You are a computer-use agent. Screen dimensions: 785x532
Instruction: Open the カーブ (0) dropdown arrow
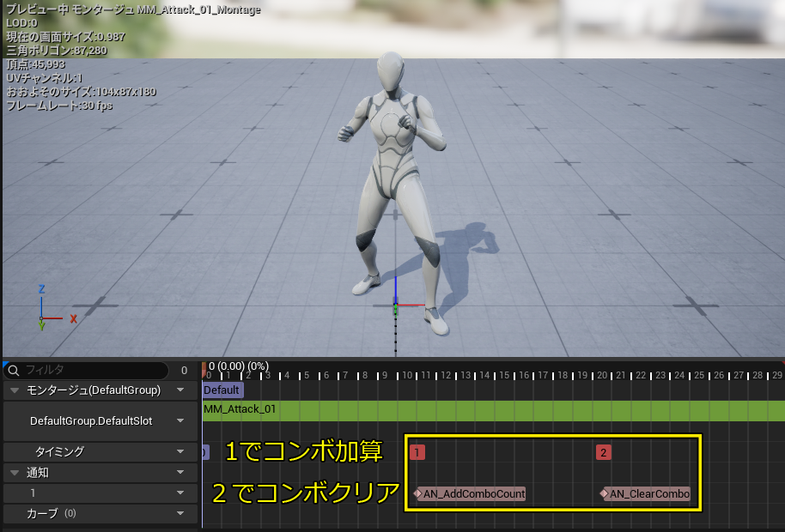(180, 513)
